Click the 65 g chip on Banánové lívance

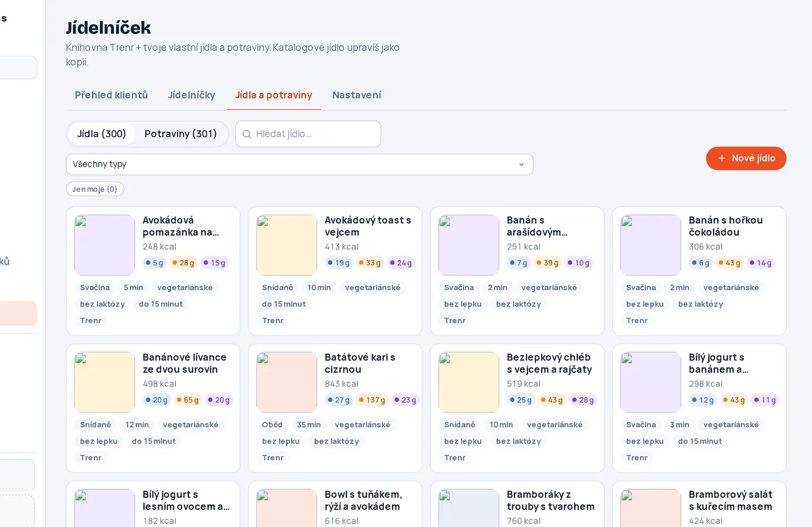[188, 400]
